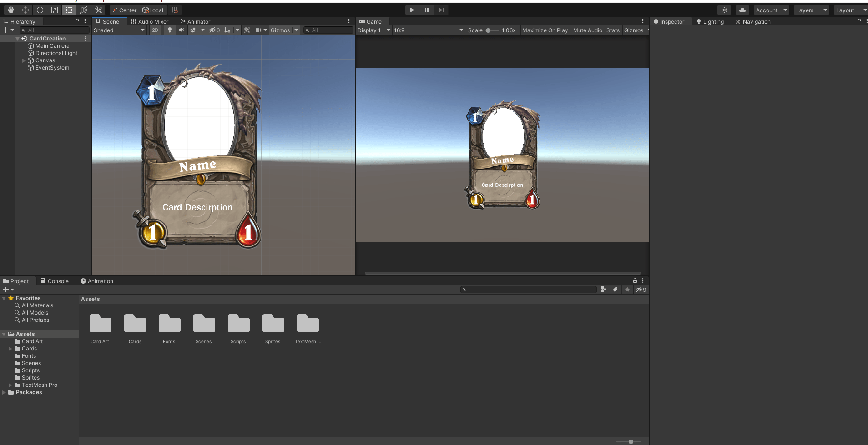Toggle grid snapping icon in the top toolbar
The height and width of the screenshot is (445, 868).
(x=175, y=10)
